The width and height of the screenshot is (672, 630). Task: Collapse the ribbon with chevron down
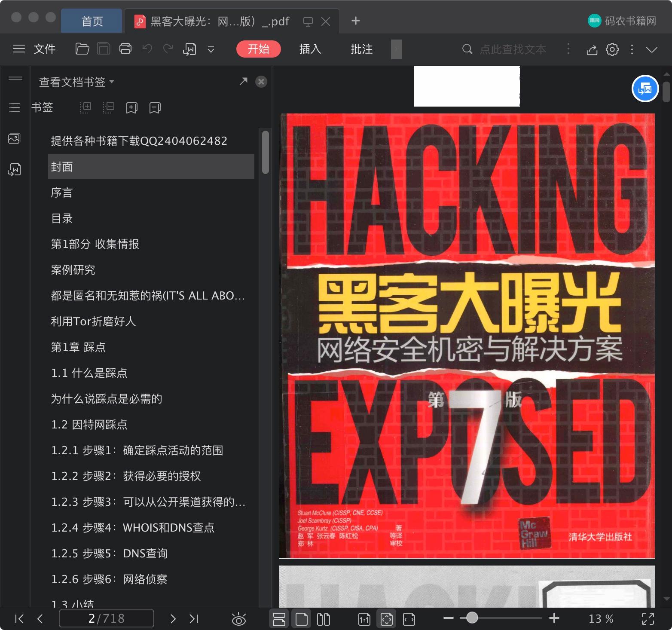click(x=652, y=50)
